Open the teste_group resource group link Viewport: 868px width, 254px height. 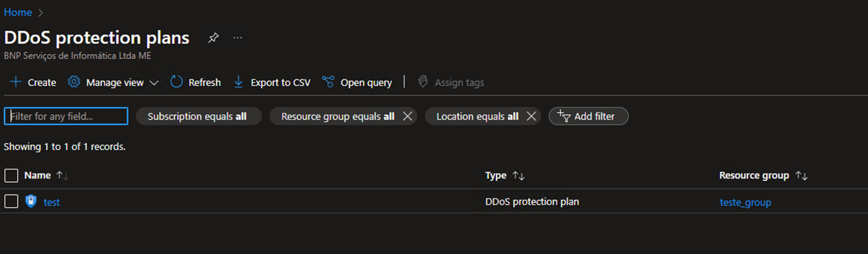tap(745, 202)
